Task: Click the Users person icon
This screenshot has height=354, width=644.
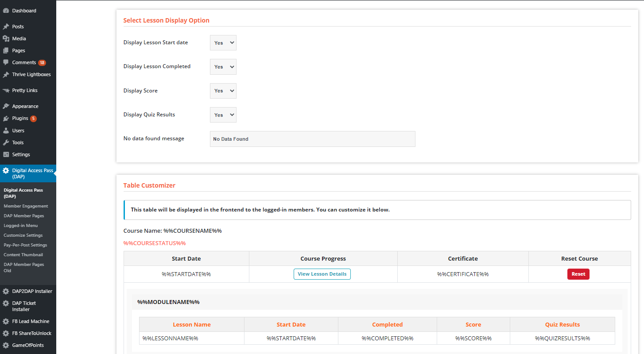Action: [x=6, y=131]
